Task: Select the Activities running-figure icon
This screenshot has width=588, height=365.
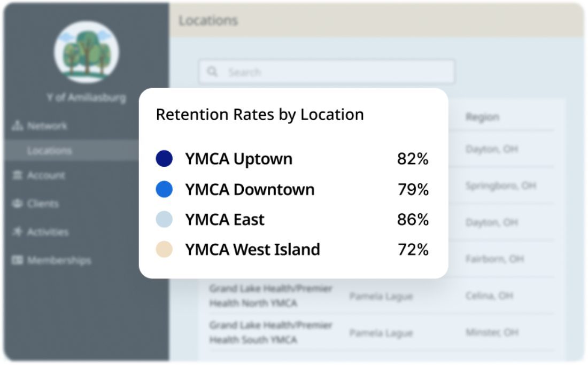Action: pos(17,232)
